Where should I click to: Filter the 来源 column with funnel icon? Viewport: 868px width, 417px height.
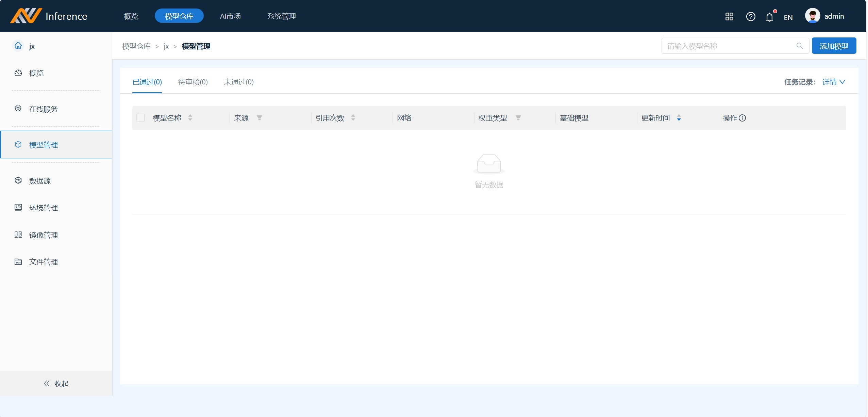pos(260,118)
